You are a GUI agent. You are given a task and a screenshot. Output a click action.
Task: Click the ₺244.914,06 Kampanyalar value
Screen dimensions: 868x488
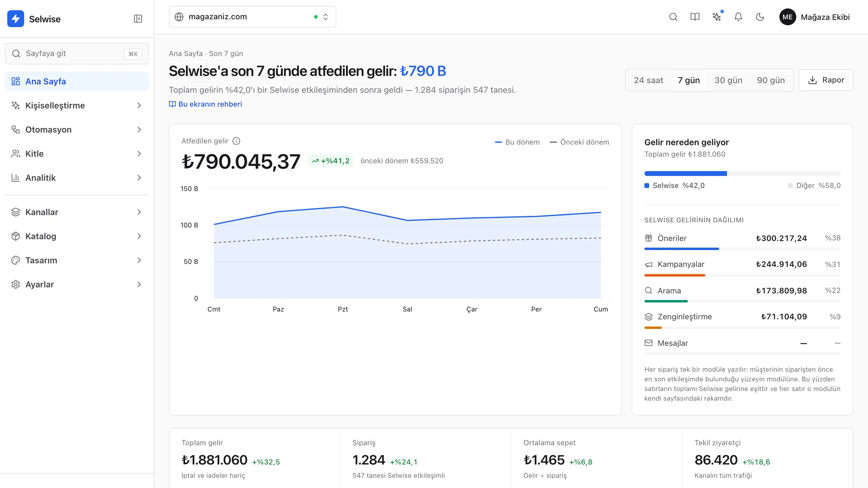pos(782,265)
